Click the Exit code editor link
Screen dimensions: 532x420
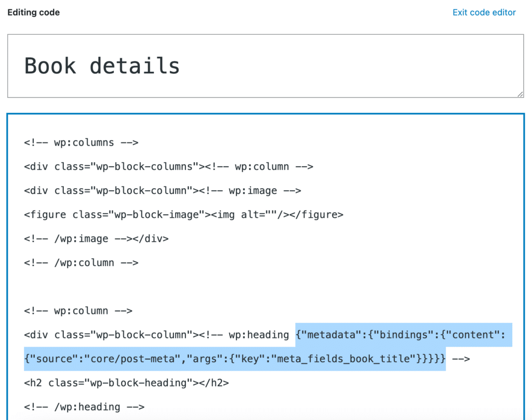pyautogui.click(x=484, y=12)
